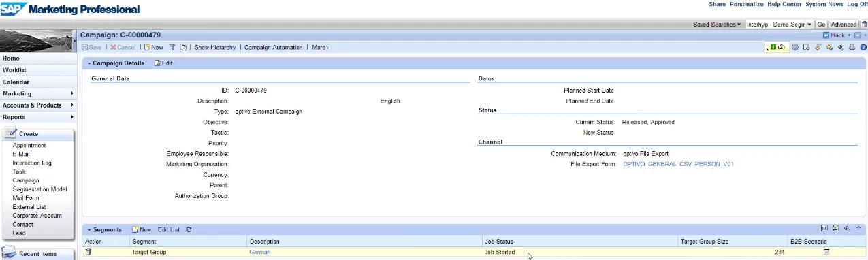Image resolution: width=868 pixels, height=260 pixels.
Task: Click the wrench personalize icon in toolbar
Action: 841,48
